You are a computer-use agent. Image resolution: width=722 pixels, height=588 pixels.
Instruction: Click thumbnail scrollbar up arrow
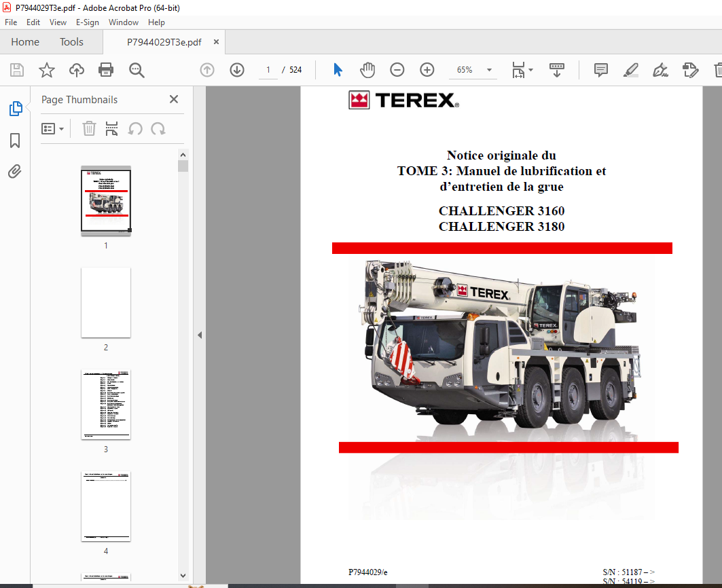[x=183, y=155]
